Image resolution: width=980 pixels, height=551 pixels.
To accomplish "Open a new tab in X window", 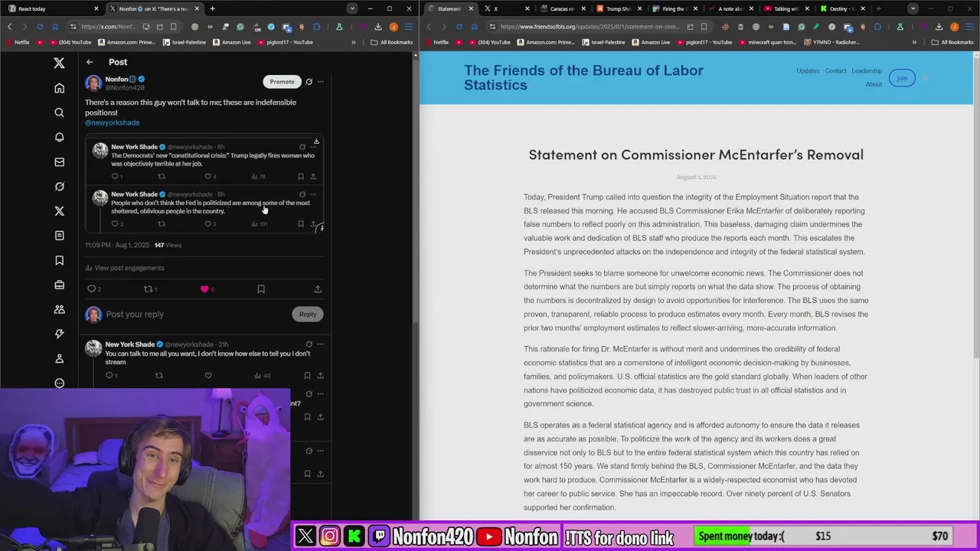I will tap(212, 8).
